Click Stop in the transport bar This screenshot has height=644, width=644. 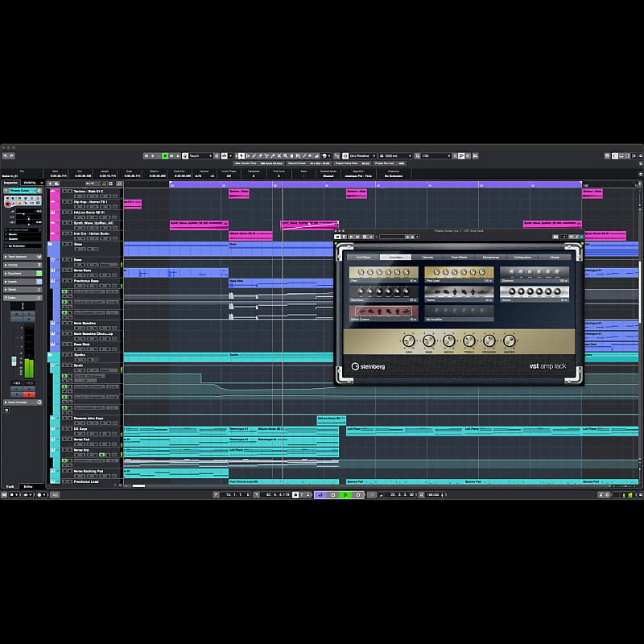pyautogui.click(x=333, y=494)
